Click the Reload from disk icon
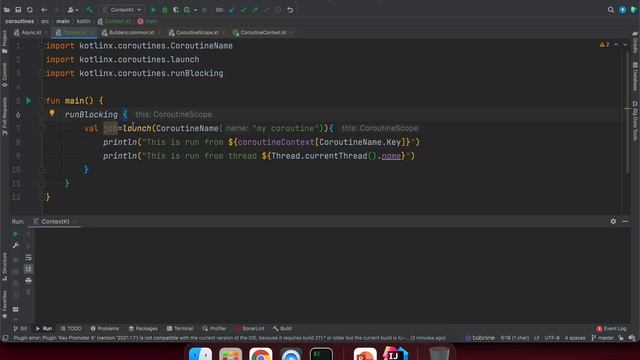Screen dimensions: 640x360 tap(29, 10)
